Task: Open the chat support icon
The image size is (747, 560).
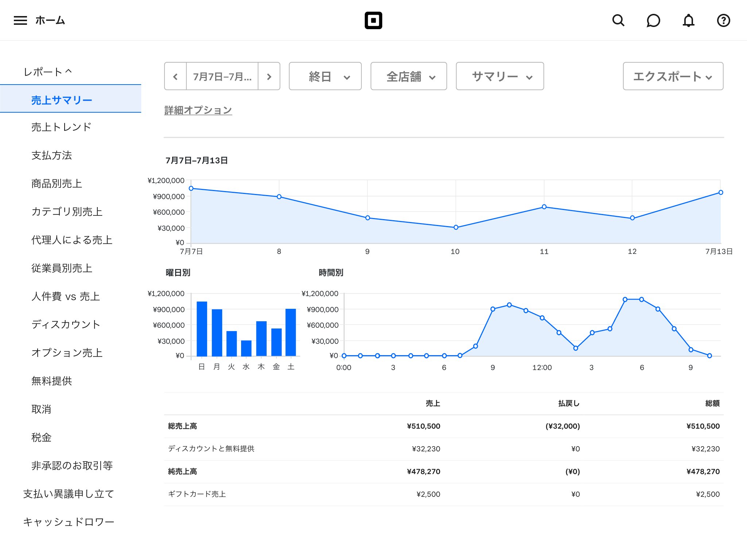Action: coord(654,21)
